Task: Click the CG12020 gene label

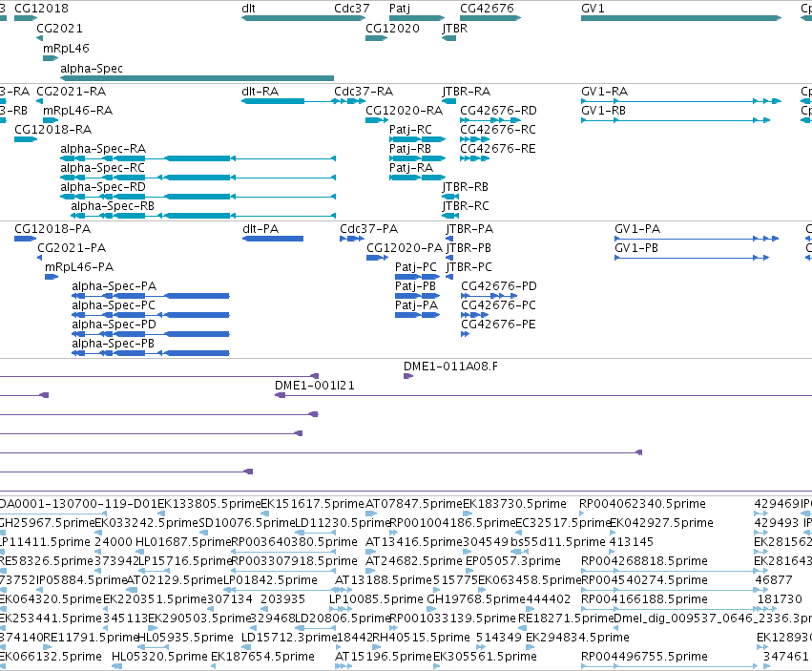Action: pyautogui.click(x=392, y=28)
